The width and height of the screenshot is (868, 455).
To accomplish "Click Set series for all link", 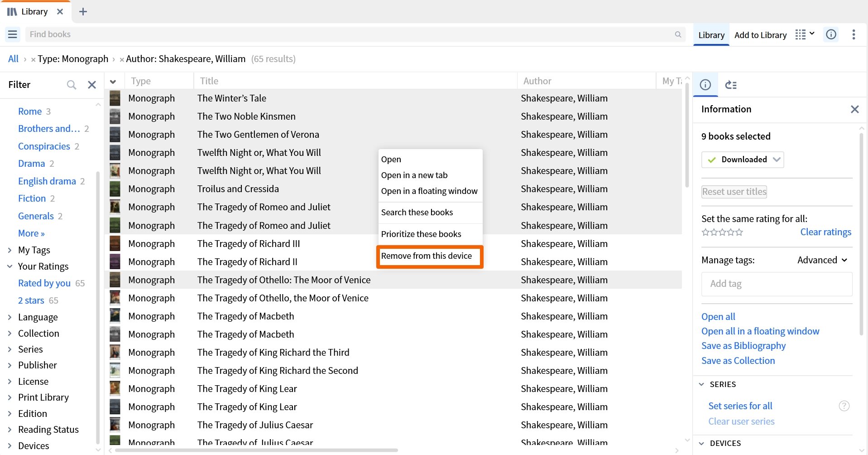I will click(740, 406).
